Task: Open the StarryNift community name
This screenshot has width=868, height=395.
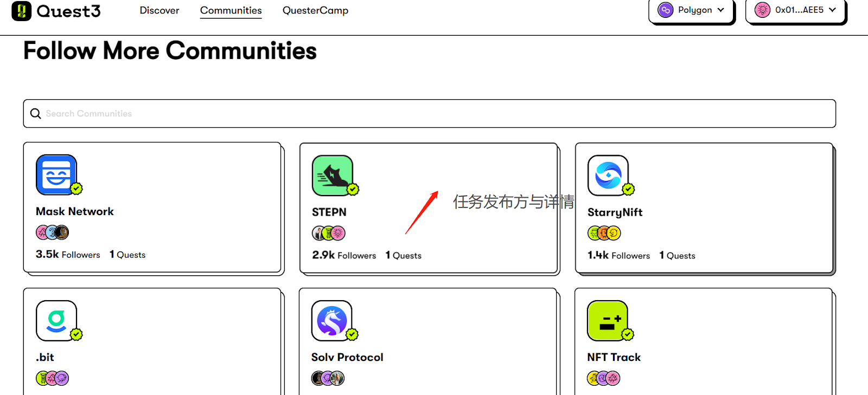Action: coord(615,212)
